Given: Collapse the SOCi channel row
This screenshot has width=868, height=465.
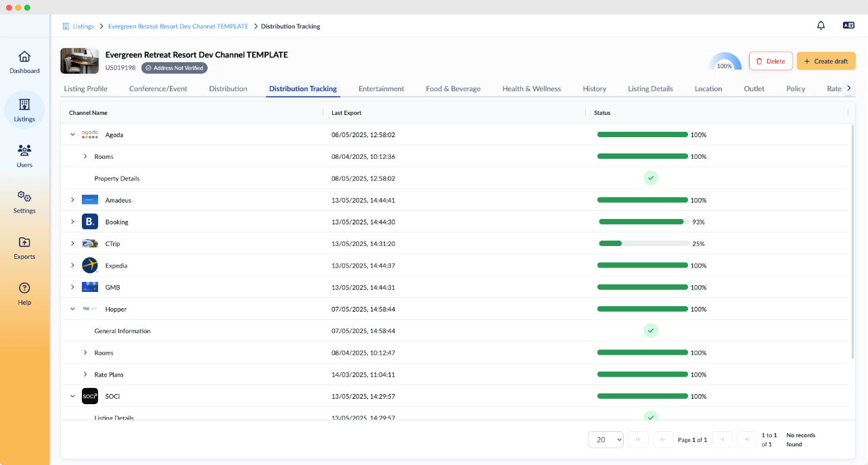Looking at the screenshot, I should pyautogui.click(x=73, y=396).
